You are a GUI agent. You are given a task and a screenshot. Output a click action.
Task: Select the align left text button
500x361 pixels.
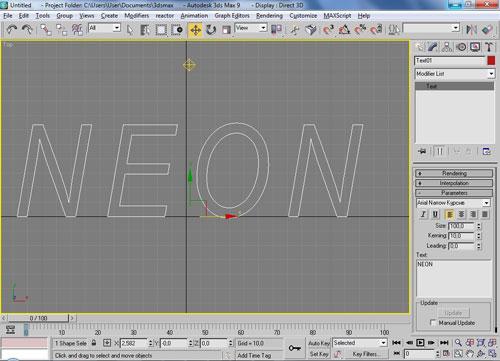click(449, 214)
